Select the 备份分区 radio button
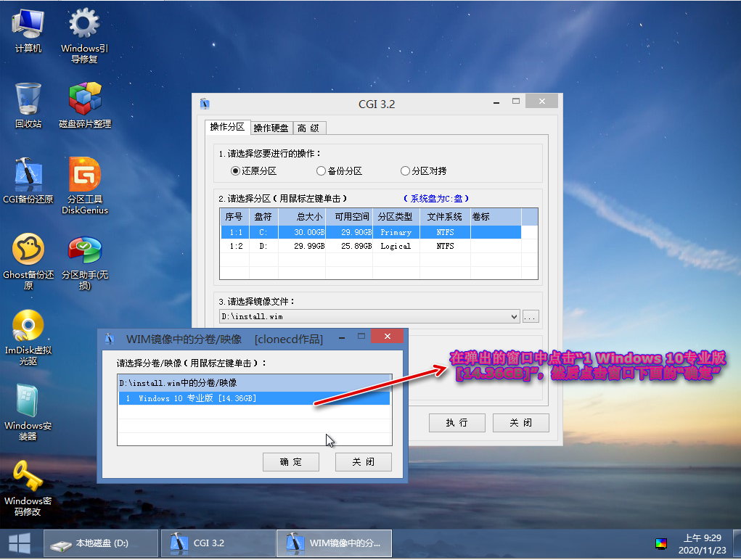Screen dimensions: 741x560 click(x=321, y=171)
